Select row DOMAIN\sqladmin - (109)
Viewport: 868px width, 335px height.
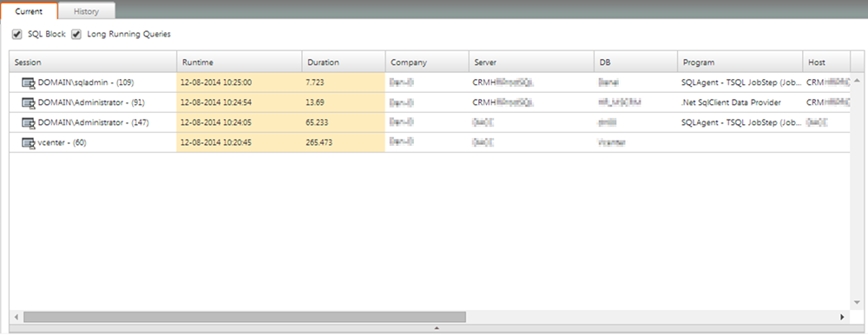coord(430,82)
